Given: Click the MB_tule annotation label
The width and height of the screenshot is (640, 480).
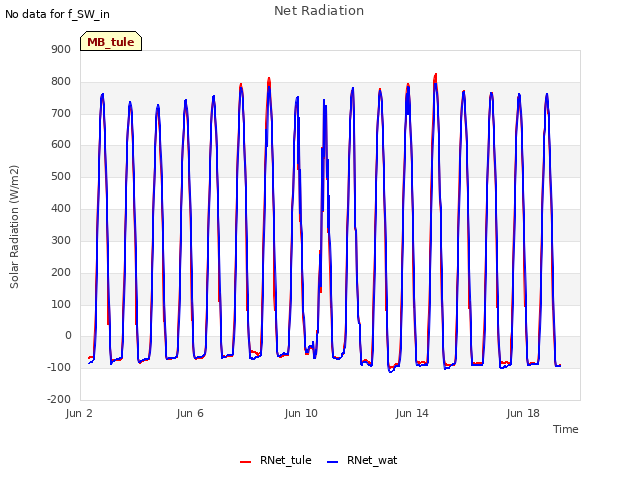Looking at the screenshot, I should (x=111, y=41).
